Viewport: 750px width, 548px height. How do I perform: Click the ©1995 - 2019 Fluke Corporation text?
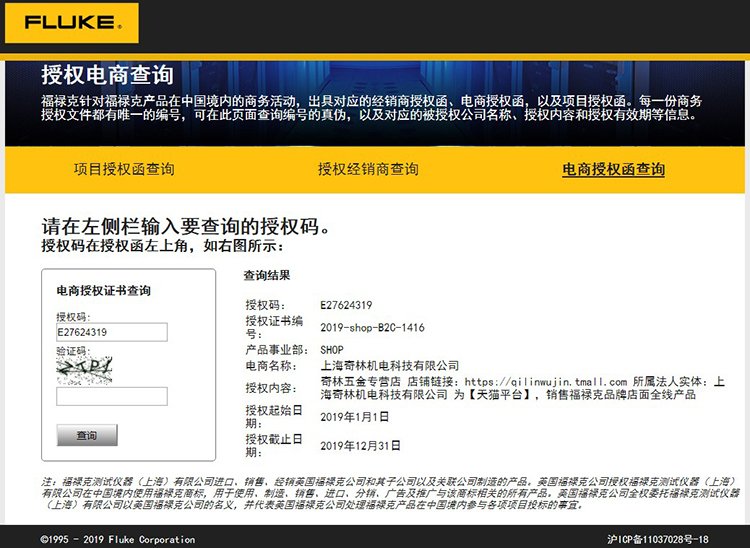(118, 539)
